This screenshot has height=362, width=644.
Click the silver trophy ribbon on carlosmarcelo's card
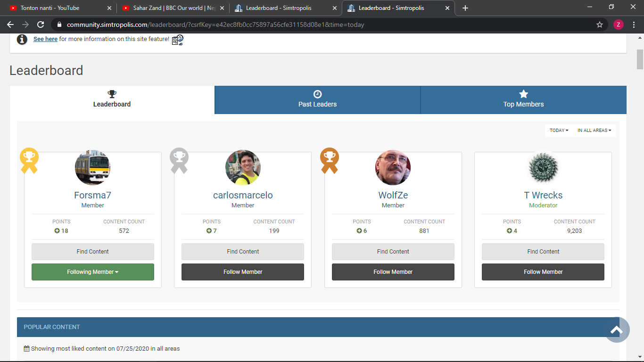(x=179, y=161)
